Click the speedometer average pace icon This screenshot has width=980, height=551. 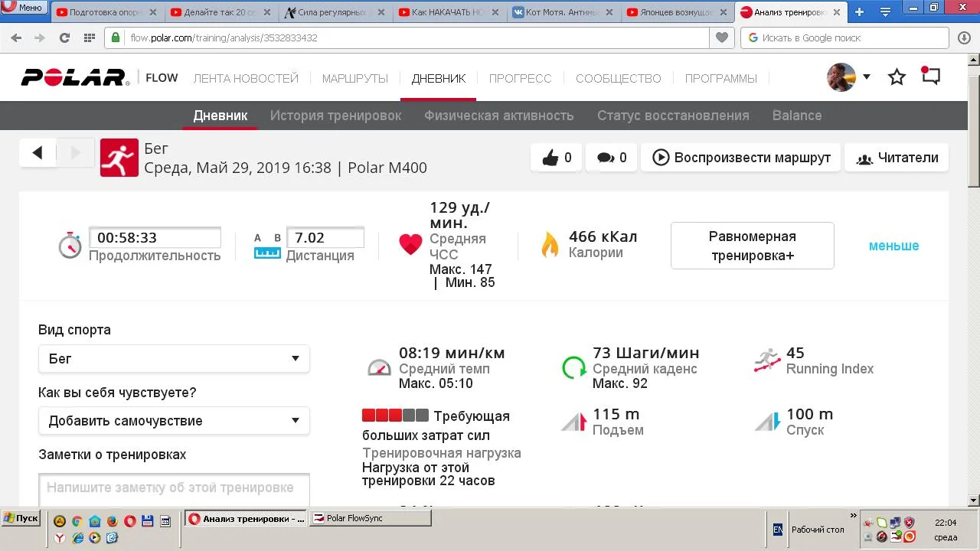coord(379,367)
